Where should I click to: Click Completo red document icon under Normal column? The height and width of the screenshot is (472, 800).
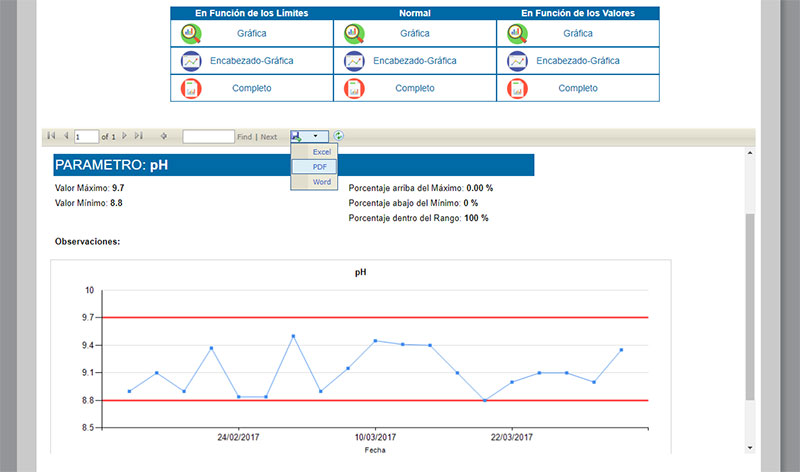[354, 88]
